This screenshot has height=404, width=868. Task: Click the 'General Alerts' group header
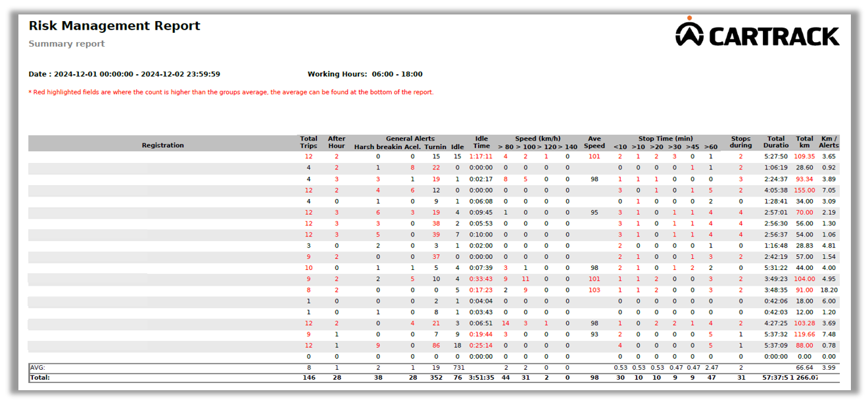tap(410, 139)
